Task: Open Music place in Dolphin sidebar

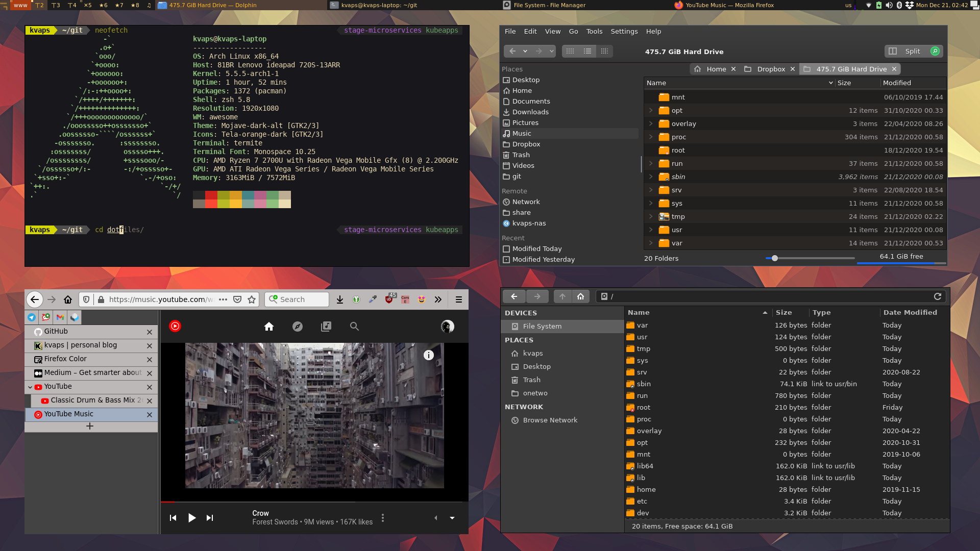Action: pos(569,133)
